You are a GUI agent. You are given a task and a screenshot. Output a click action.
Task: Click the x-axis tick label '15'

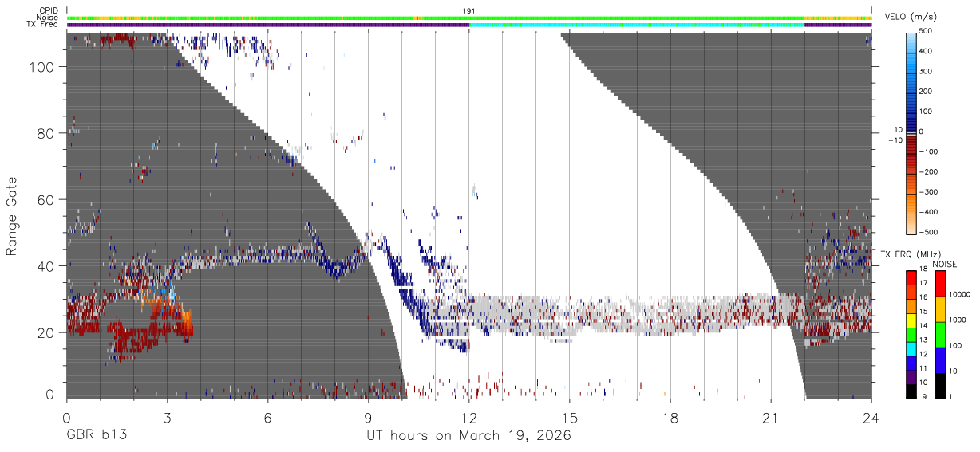tap(570, 417)
